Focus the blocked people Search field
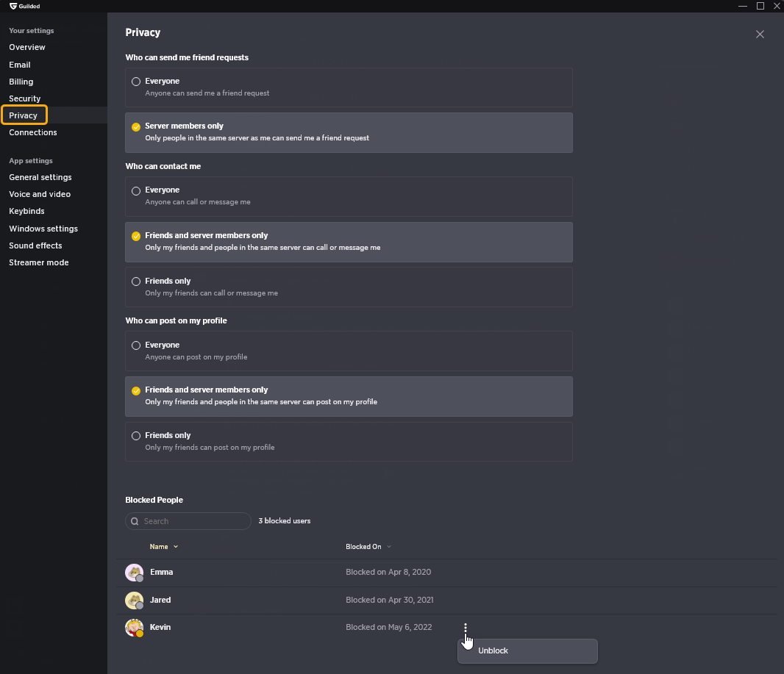784x674 pixels. pyautogui.click(x=188, y=521)
